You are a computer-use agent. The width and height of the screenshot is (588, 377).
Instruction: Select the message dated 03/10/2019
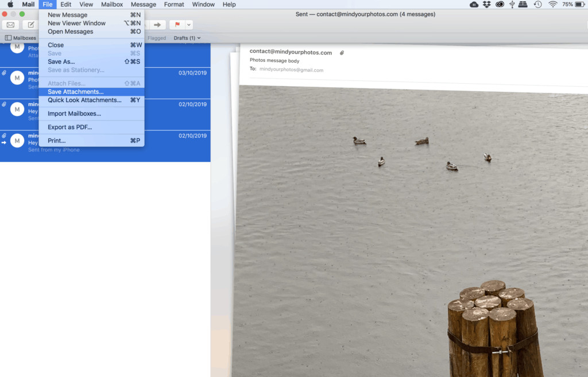(x=105, y=83)
